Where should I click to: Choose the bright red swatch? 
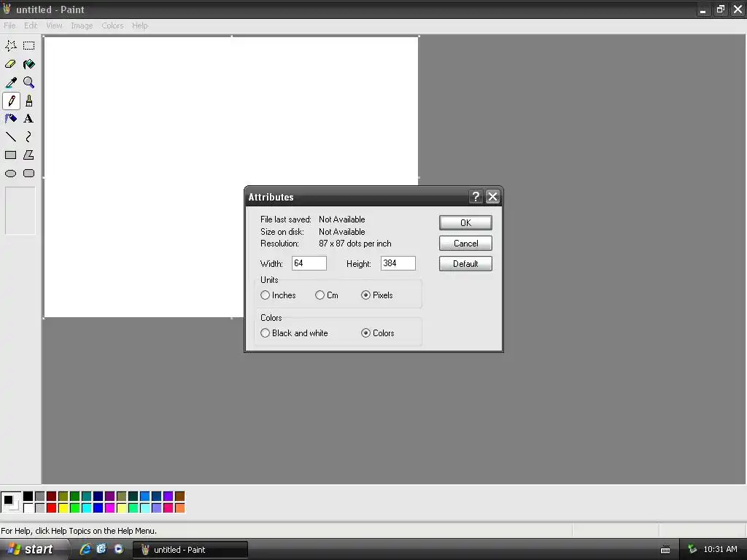pos(52,508)
